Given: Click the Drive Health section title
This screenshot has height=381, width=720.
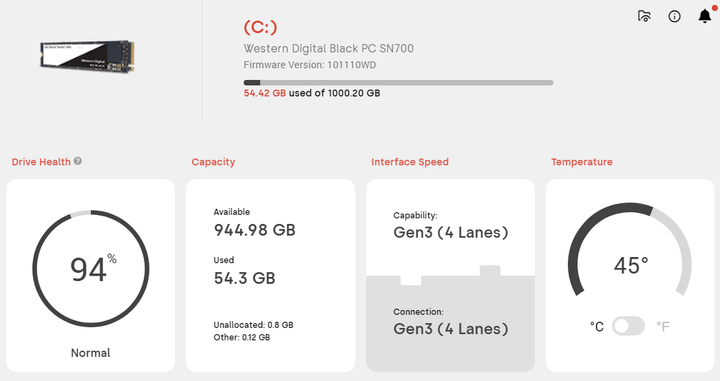Looking at the screenshot, I should click(x=41, y=162).
